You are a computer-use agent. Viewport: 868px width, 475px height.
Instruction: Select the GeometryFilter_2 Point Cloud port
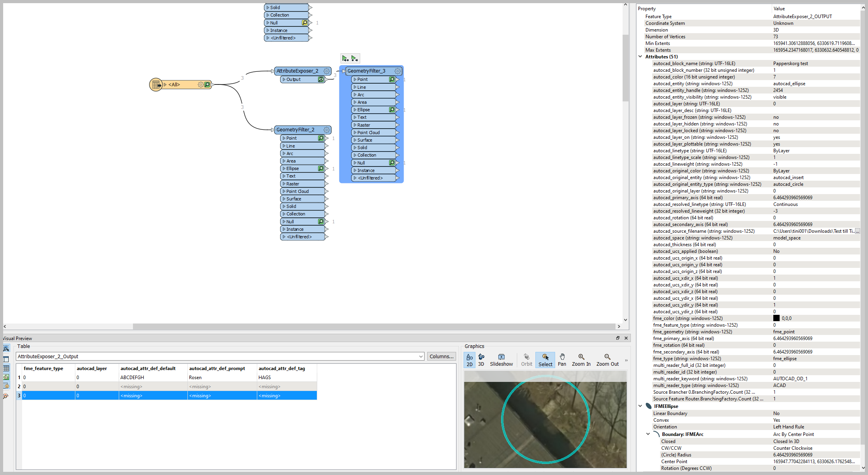coord(303,191)
